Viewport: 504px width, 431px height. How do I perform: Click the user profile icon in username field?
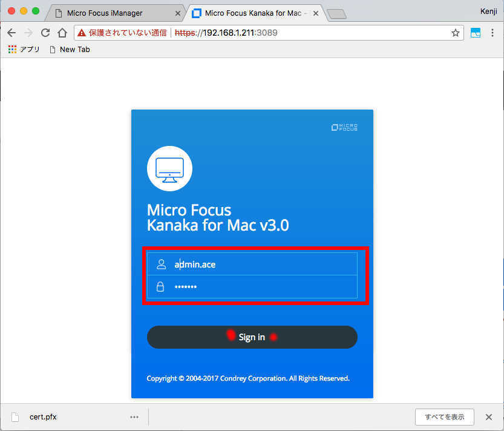(x=161, y=264)
